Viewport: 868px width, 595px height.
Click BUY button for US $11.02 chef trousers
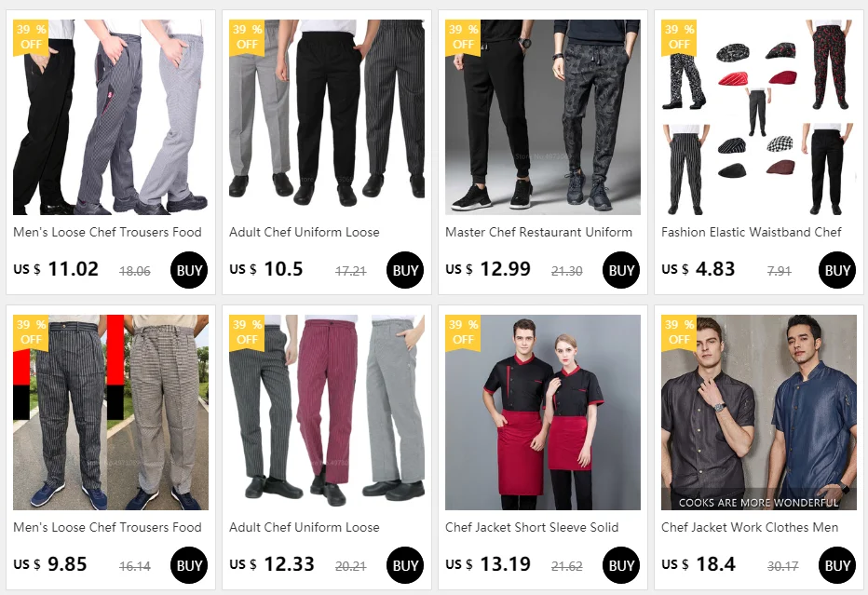pyautogui.click(x=189, y=270)
